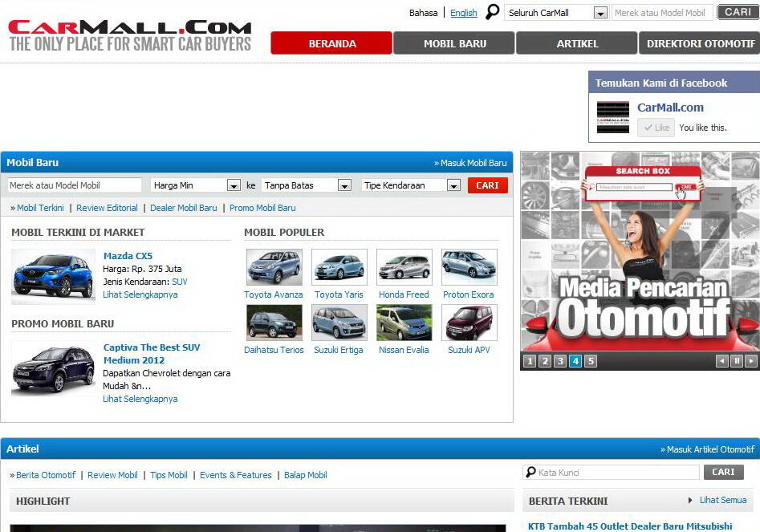The width and height of the screenshot is (760, 532).
Task: Click the Facebook Like button
Action: pyautogui.click(x=656, y=128)
